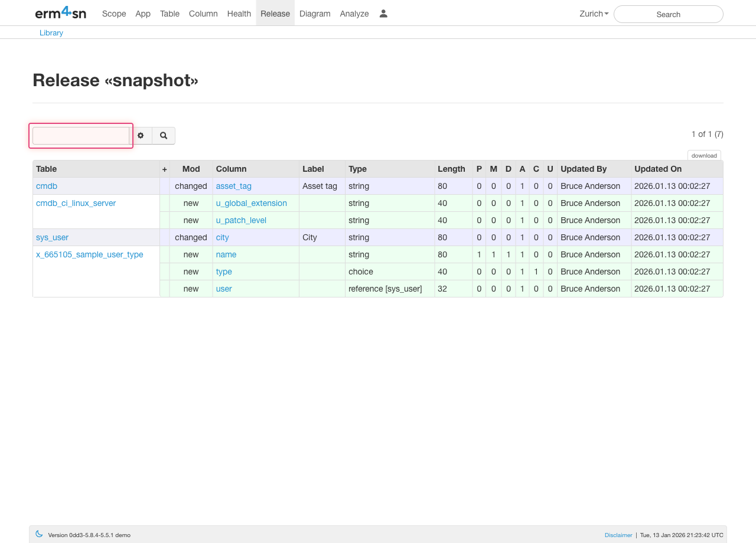Click the plus column header
Image resolution: width=756 pixels, height=543 pixels.
point(164,169)
